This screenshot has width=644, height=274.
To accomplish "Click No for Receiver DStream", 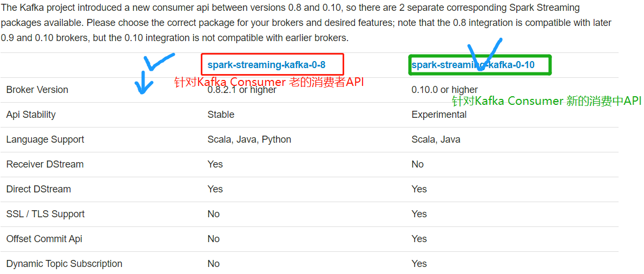I will [417, 164].
